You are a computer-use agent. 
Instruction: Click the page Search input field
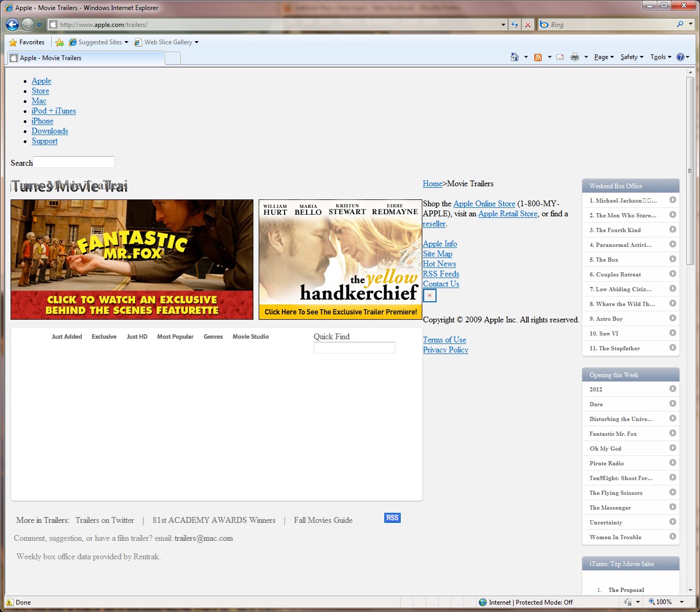(73, 162)
